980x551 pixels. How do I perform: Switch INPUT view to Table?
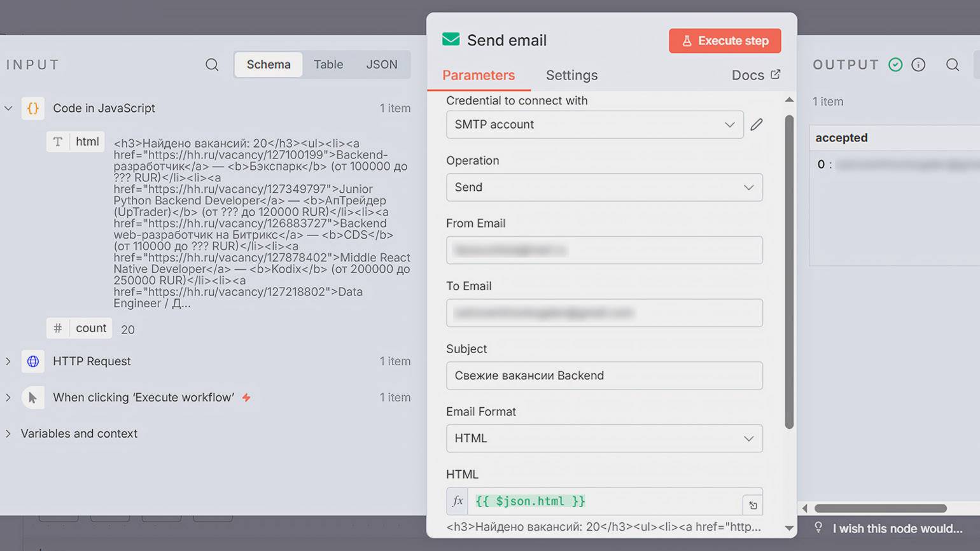click(328, 65)
